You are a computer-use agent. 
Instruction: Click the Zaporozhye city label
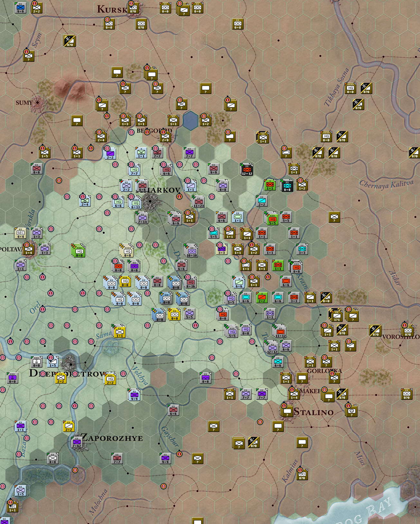(112, 438)
